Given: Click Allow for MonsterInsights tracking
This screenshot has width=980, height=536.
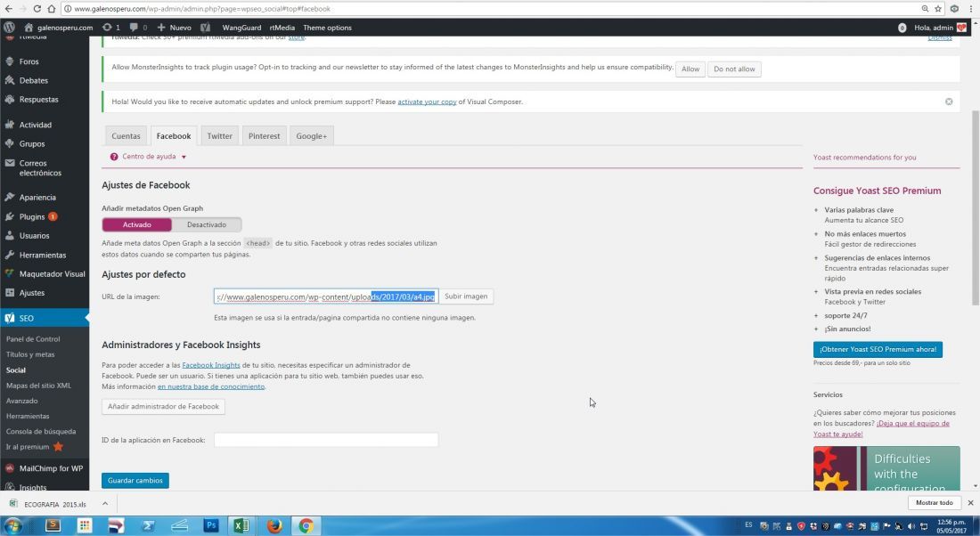Looking at the screenshot, I should click(690, 69).
